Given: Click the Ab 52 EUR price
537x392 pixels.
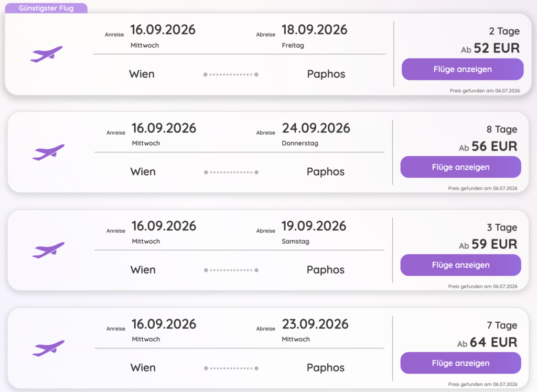Looking at the screenshot, I should (490, 48).
